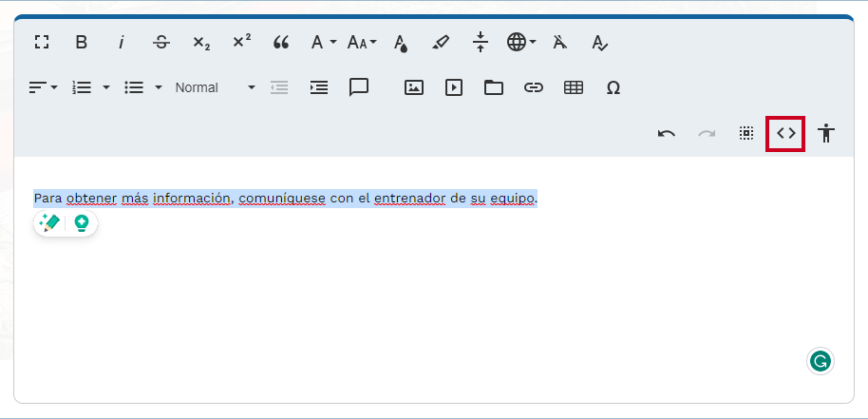Toggle strikethrough formatting
This screenshot has height=419, width=868.
(161, 42)
